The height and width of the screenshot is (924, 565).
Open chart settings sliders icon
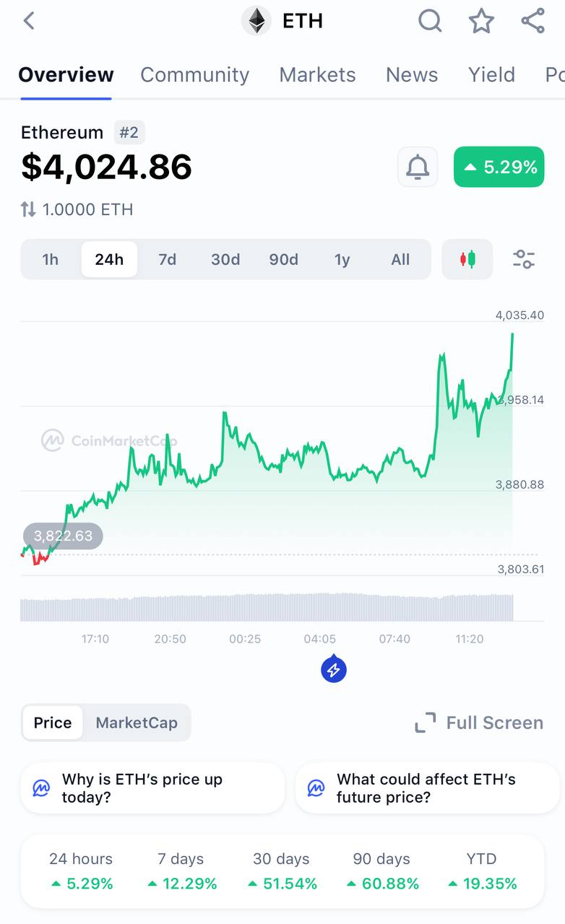click(x=524, y=259)
